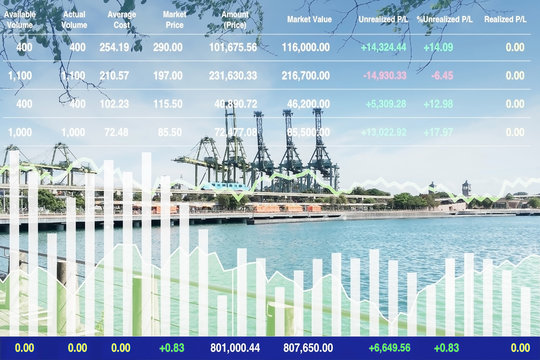Select the average cost value 210.57
540x360 pixels.
[x=114, y=75]
